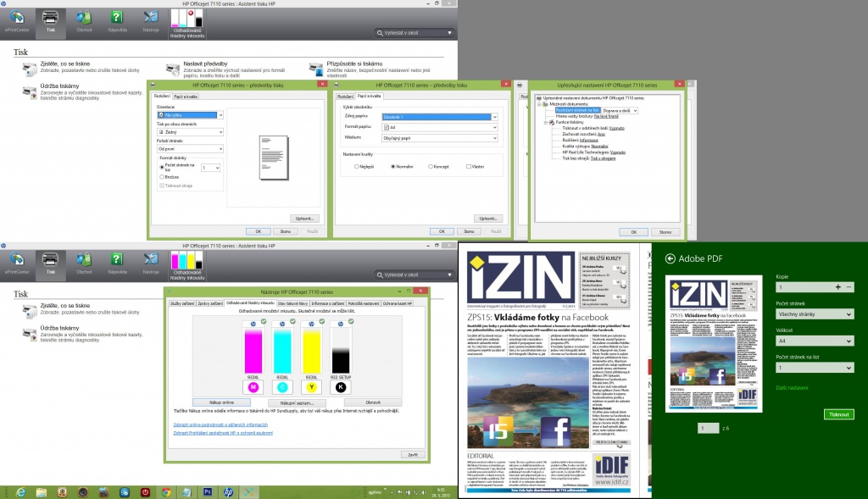The image size is (868, 499).
Task: Click the Nákup online button
Action: pyautogui.click(x=221, y=402)
